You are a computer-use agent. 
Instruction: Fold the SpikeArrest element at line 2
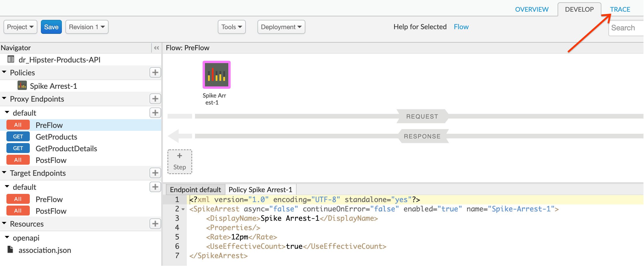point(183,209)
